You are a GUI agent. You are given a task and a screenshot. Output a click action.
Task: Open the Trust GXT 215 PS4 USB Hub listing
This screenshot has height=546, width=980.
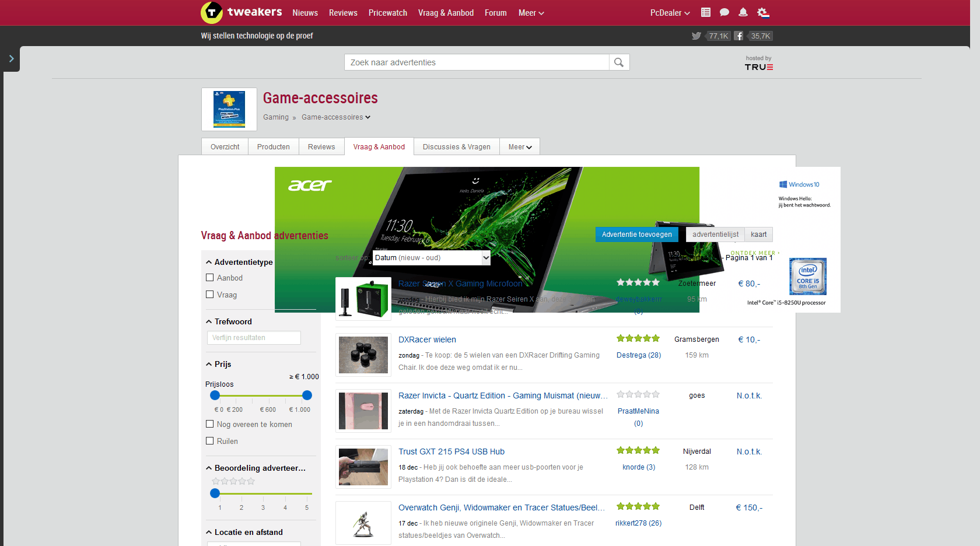click(x=452, y=452)
